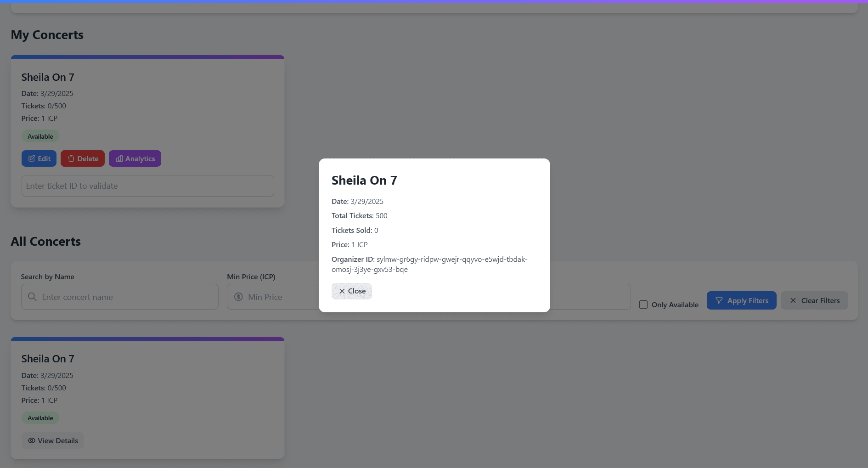Click the "Min Price (ICP)" label
This screenshot has height=468, width=868.
pyautogui.click(x=251, y=277)
